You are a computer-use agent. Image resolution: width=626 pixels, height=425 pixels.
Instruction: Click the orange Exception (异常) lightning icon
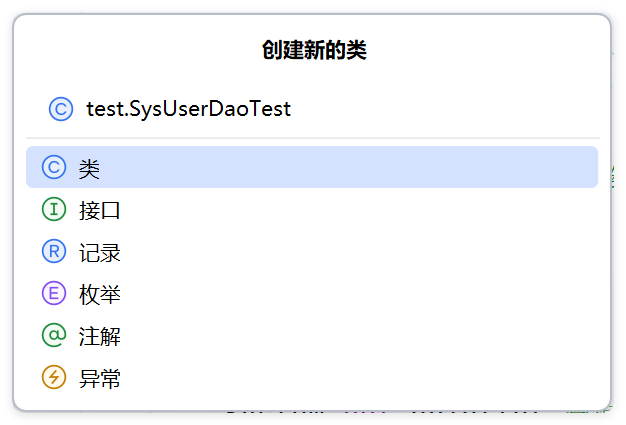54,377
